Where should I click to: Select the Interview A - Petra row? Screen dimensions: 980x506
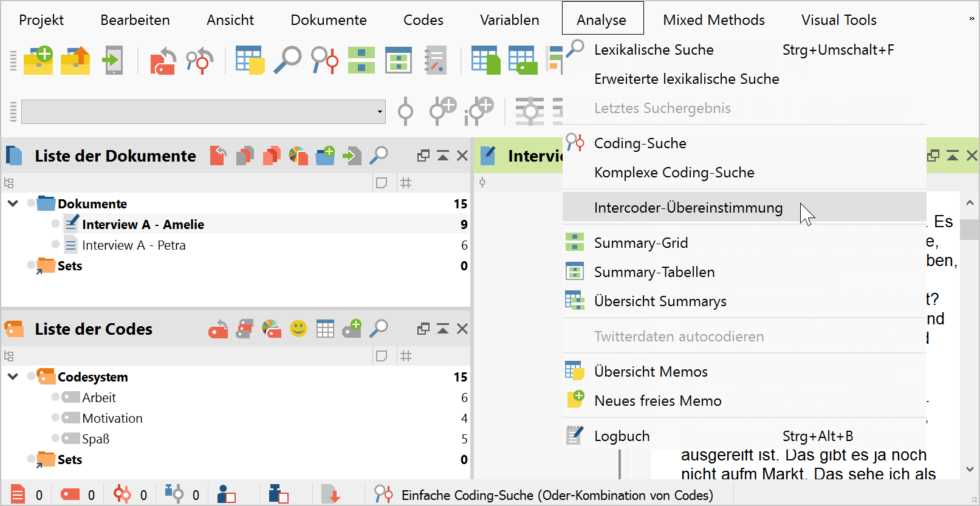pyautogui.click(x=236, y=245)
